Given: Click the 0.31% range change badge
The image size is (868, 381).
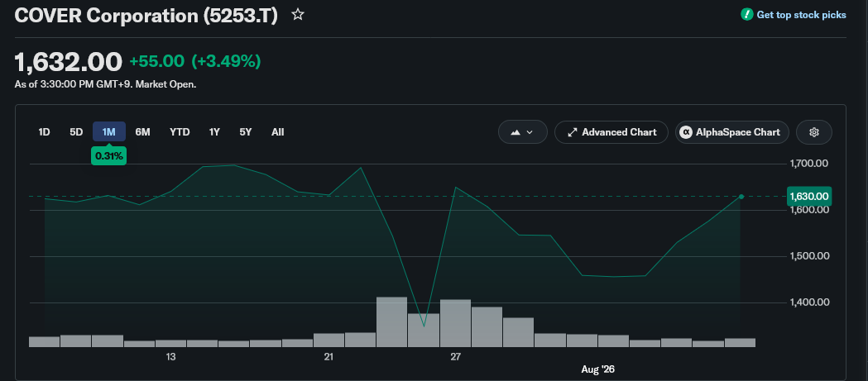Looking at the screenshot, I should coord(109,156).
